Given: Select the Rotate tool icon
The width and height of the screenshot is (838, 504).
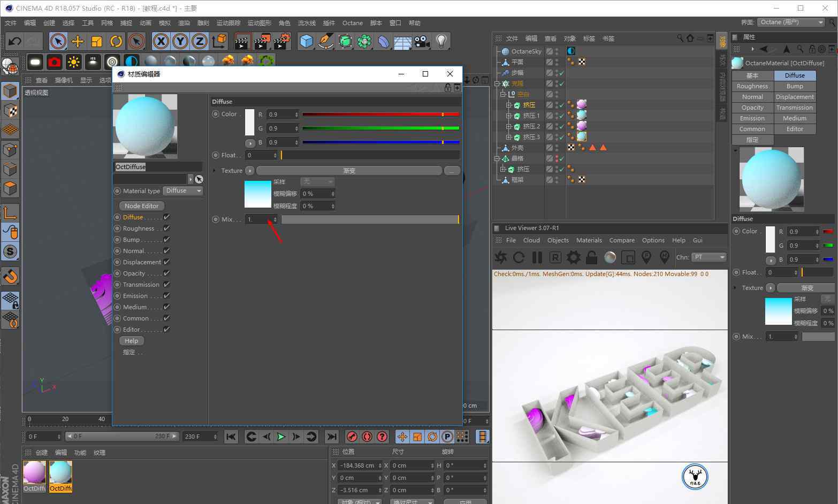Looking at the screenshot, I should [116, 41].
